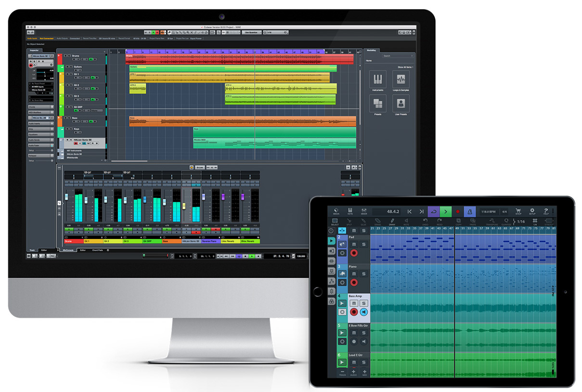Image resolution: width=582 pixels, height=392 pixels.
Task: Switch to the Chord Pads tab in Cubase
Action: click(97, 250)
